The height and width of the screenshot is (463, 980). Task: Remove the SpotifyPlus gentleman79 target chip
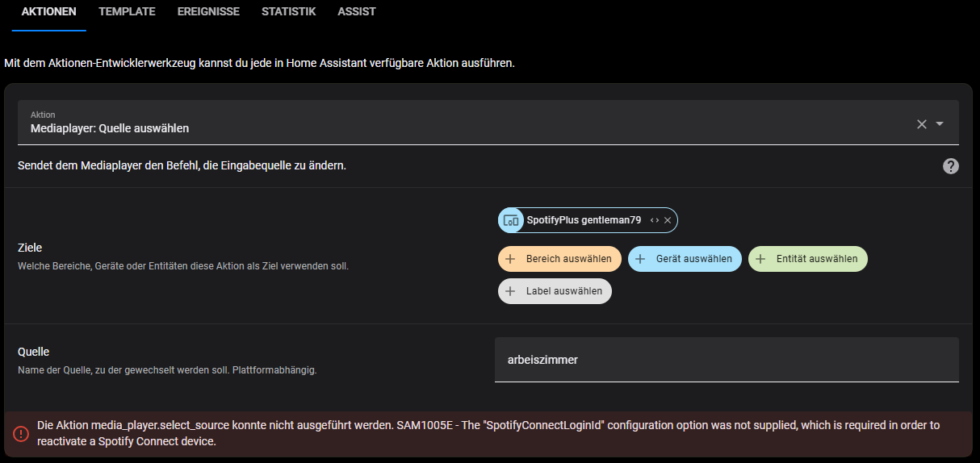point(668,220)
